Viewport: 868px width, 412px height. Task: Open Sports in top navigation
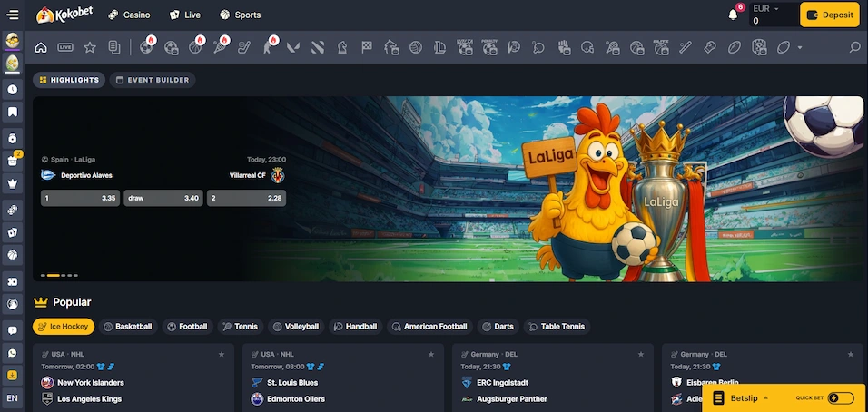(x=241, y=15)
